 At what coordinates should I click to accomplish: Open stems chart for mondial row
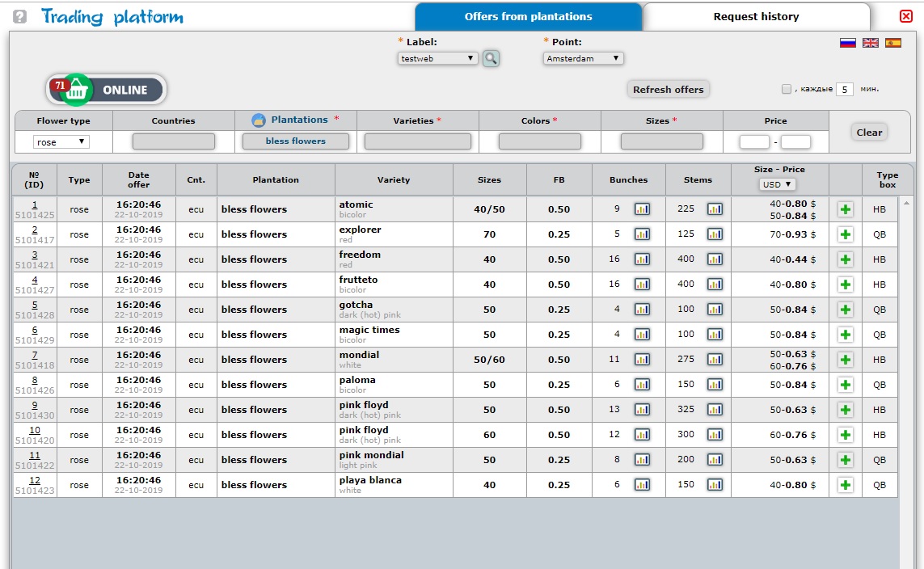coord(715,360)
